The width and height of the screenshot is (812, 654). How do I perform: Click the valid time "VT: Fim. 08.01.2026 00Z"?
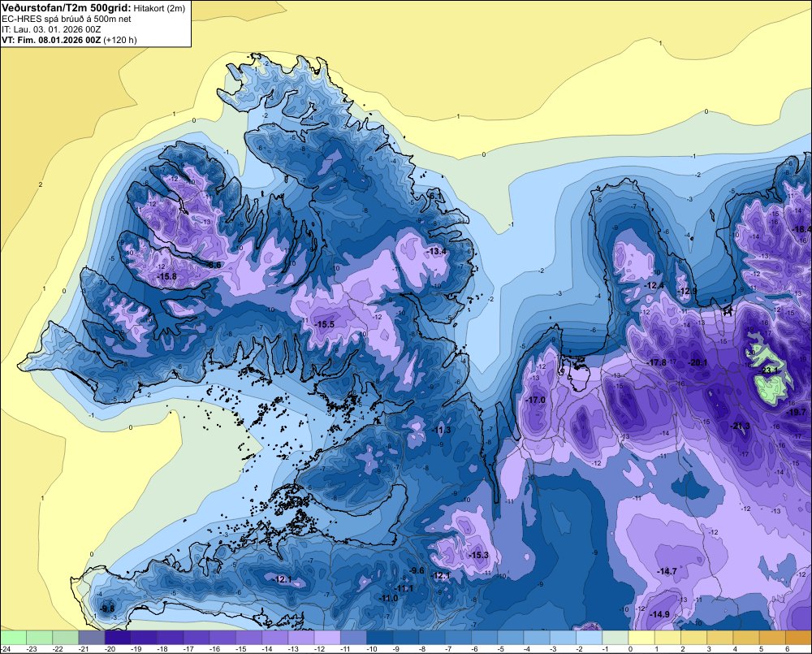(x=51, y=40)
